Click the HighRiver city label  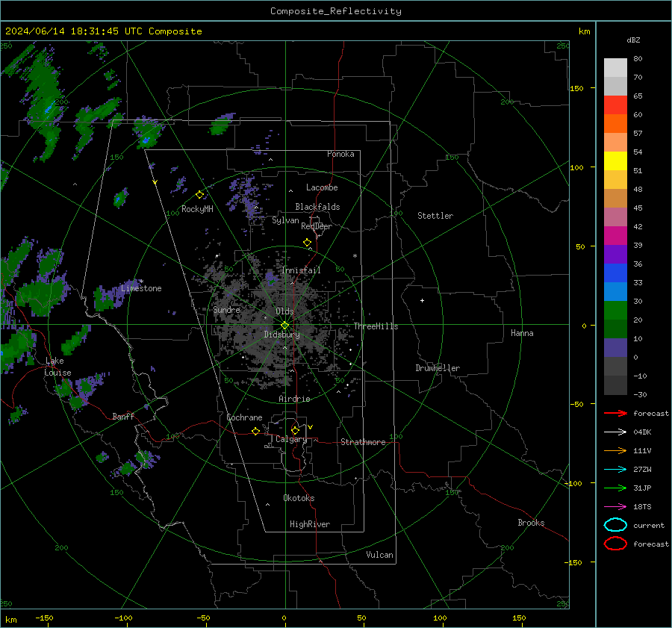pyautogui.click(x=310, y=524)
